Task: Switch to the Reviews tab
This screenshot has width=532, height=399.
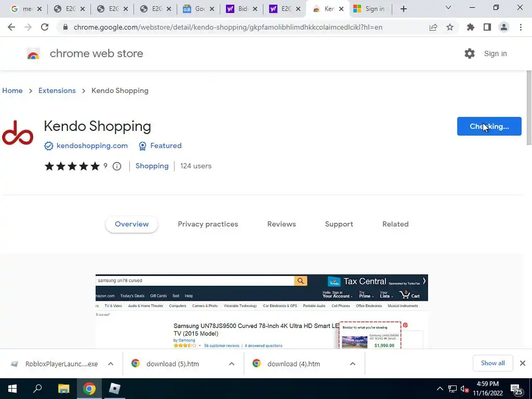Action: click(x=282, y=224)
